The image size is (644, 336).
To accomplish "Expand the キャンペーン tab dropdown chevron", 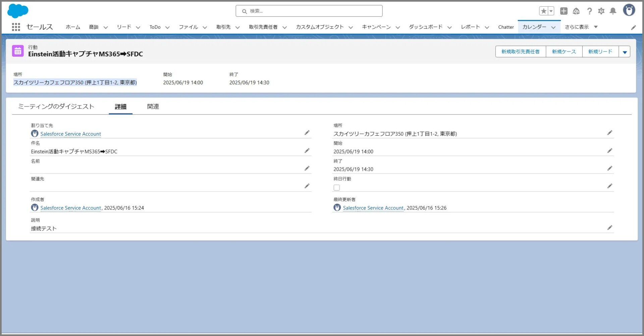I will (398, 27).
